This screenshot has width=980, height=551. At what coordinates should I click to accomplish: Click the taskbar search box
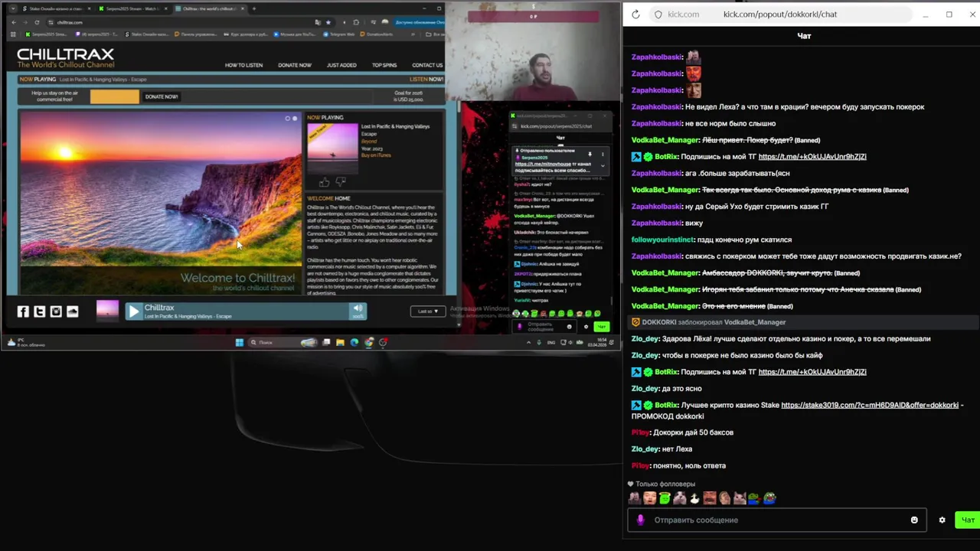click(283, 342)
